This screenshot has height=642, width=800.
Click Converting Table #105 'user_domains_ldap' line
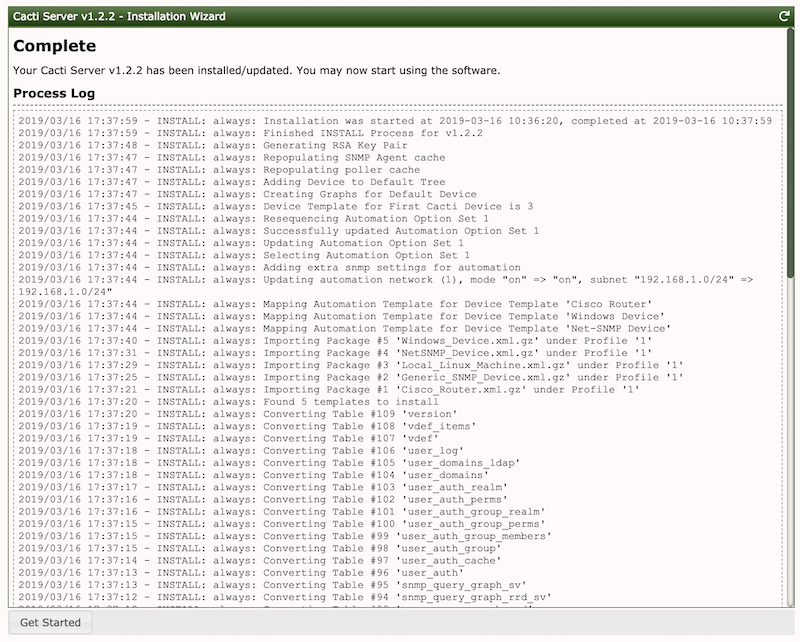tap(269, 464)
